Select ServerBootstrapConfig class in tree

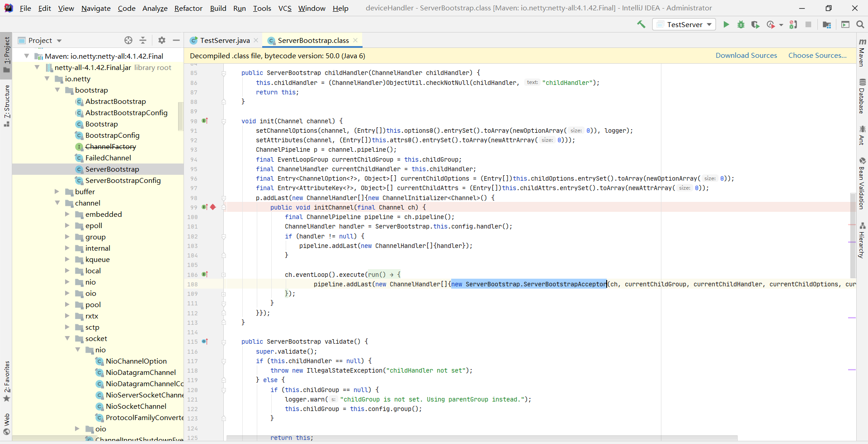click(x=123, y=180)
